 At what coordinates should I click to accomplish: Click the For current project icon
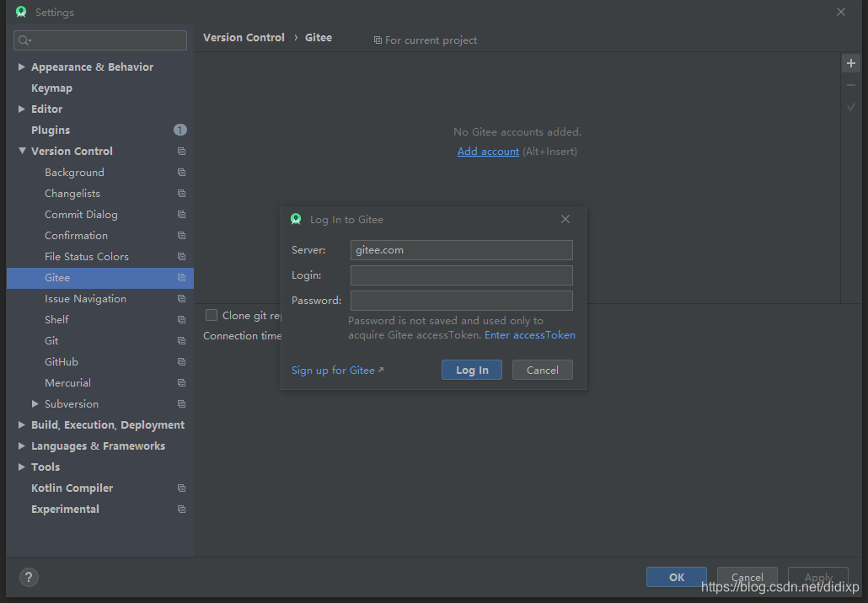tap(378, 40)
